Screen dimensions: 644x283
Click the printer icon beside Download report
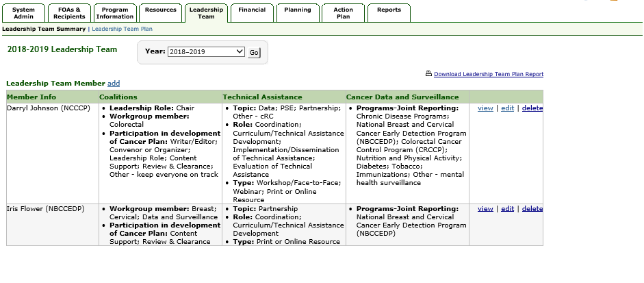point(428,73)
